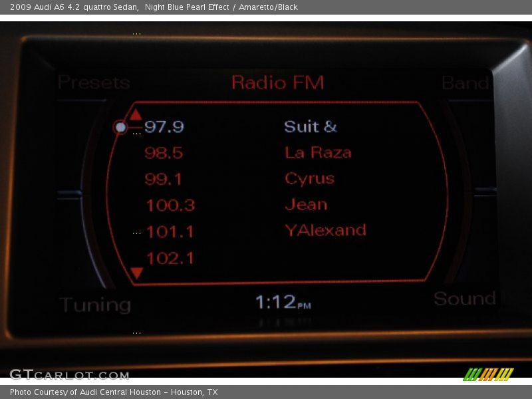
Task: Click the red down arrow in station list
Action: (x=137, y=273)
